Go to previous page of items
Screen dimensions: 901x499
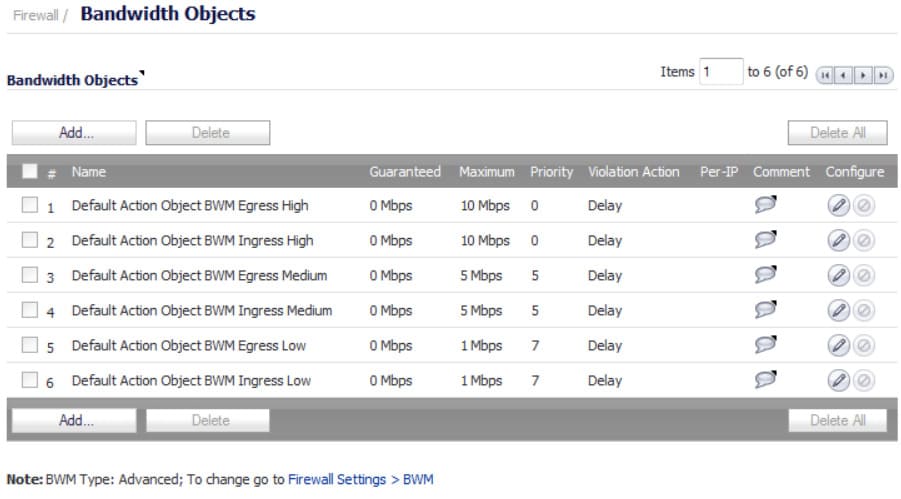[844, 75]
